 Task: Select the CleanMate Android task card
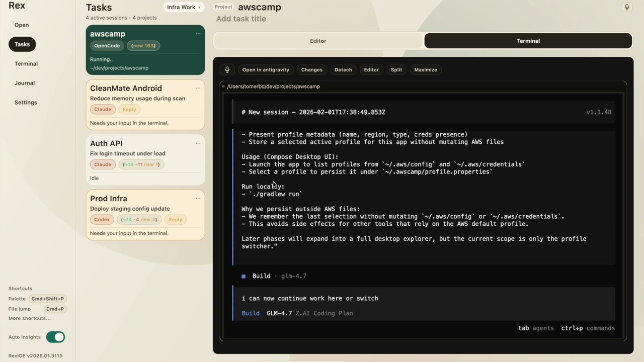point(145,105)
